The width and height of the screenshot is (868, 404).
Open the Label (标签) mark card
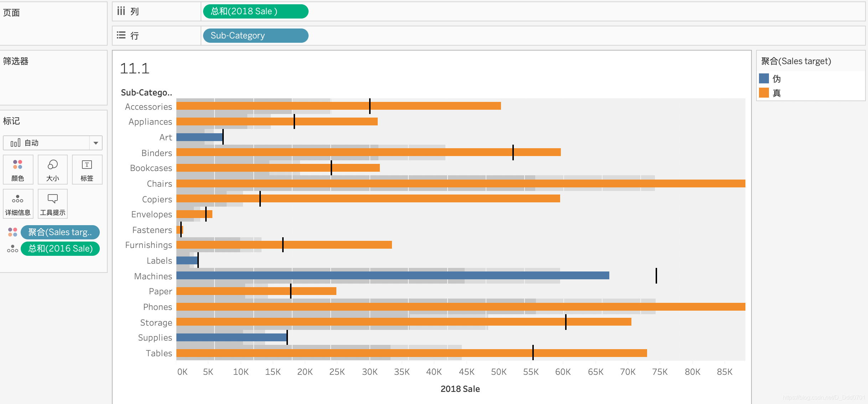point(87,170)
